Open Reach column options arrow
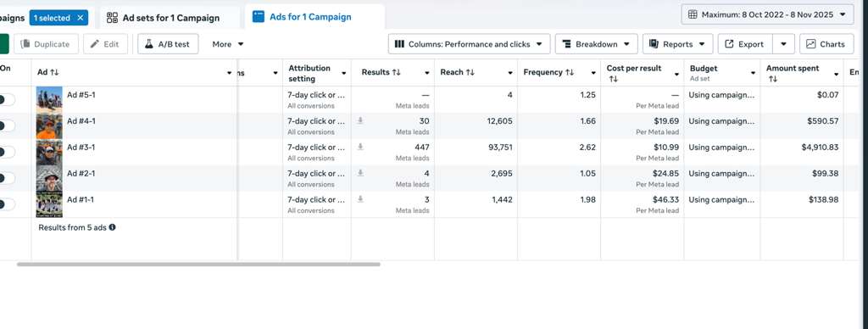This screenshot has width=868, height=329. [509, 73]
